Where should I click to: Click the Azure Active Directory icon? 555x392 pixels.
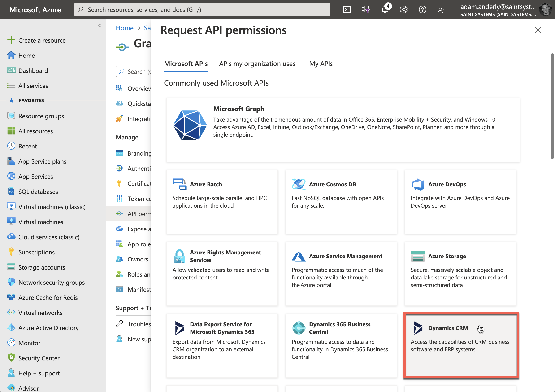click(11, 328)
